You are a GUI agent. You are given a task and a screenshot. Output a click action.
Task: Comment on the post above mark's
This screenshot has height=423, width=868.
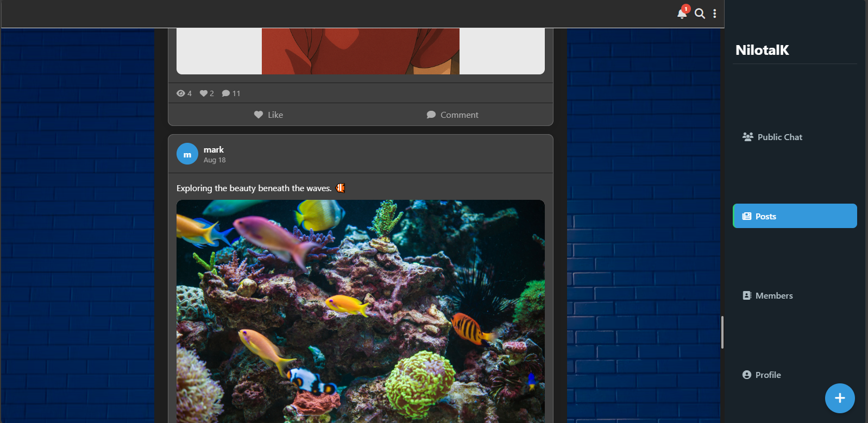[x=452, y=115]
